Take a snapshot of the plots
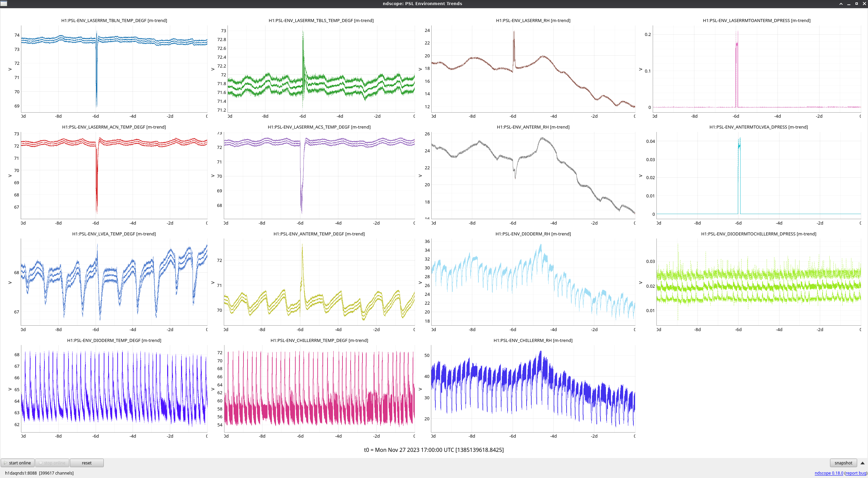Screen dimensions: 868x478 [x=843, y=463]
